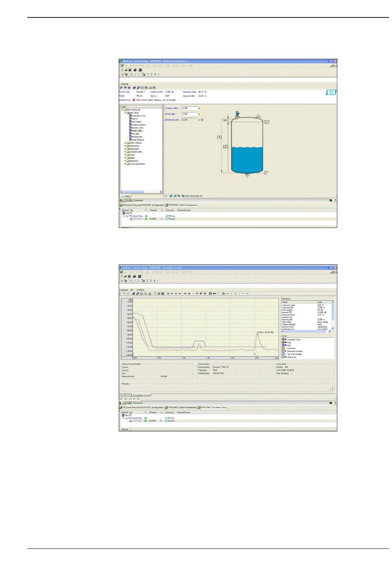Click the refresh icon next to blocking dist.

(202, 120)
